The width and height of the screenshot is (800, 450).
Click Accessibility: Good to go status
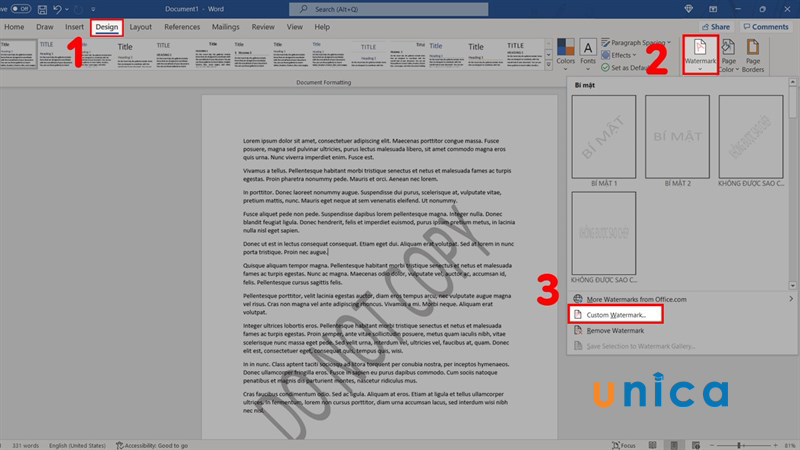pos(152,445)
